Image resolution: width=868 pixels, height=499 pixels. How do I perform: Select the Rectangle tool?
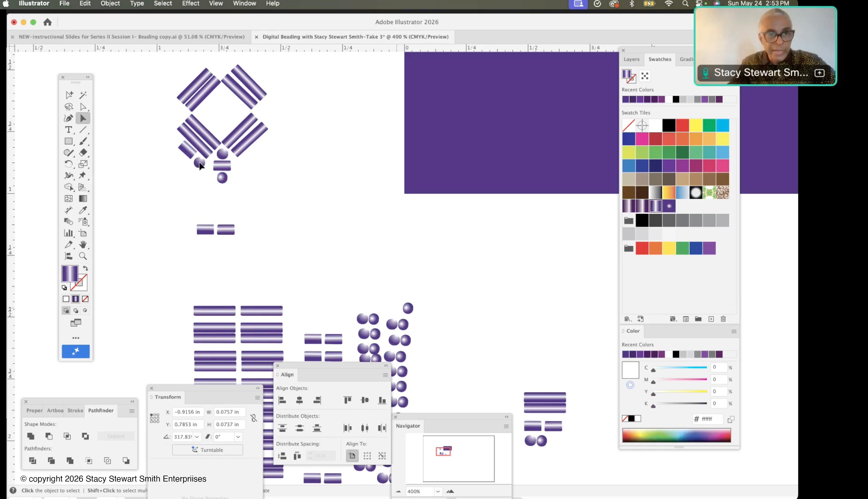click(68, 141)
